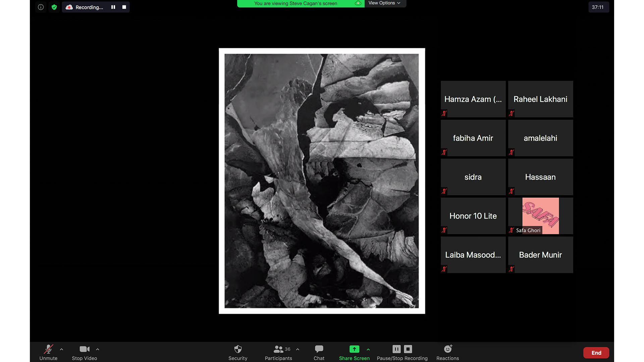
Task: Click the cloud icon in sharing banner
Action: (358, 3)
